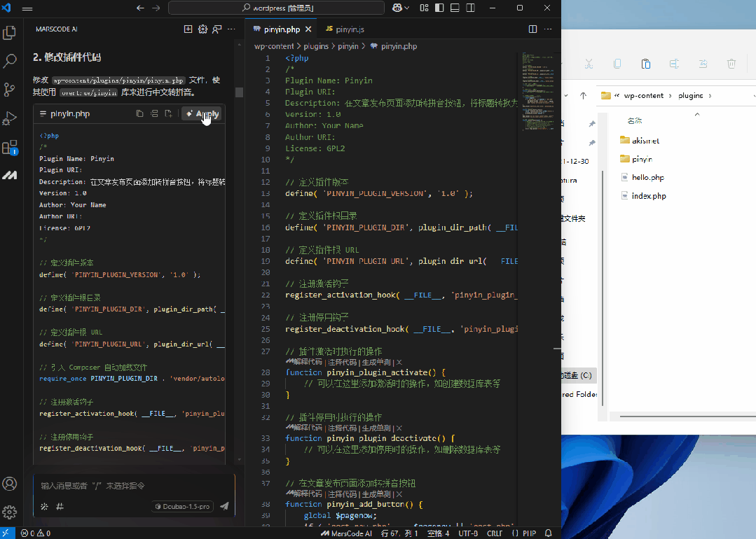The width and height of the screenshot is (756, 539).
Task: Open the Search view in activity bar
Action: click(10, 61)
